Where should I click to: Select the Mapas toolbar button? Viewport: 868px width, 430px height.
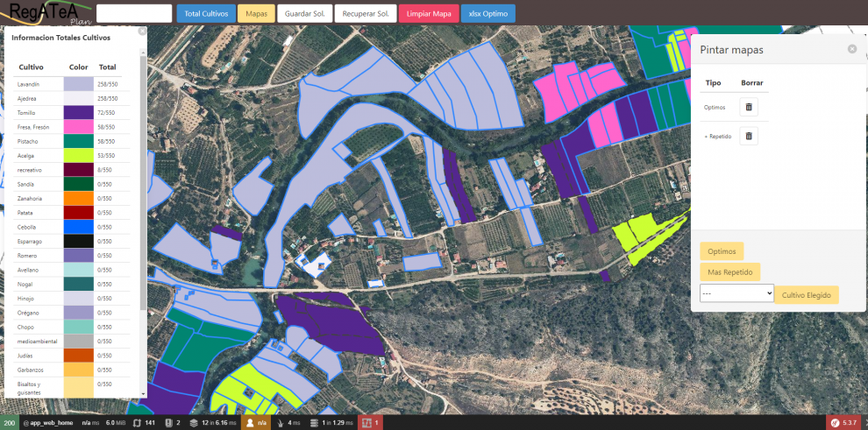tap(256, 14)
